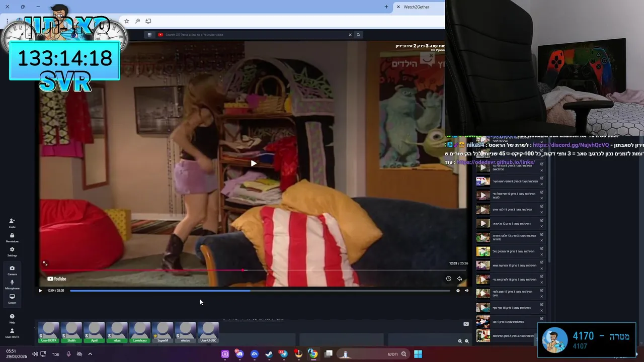Open the Invite option in left sidebar
Image resolution: width=644 pixels, height=362 pixels.
pos(12,223)
